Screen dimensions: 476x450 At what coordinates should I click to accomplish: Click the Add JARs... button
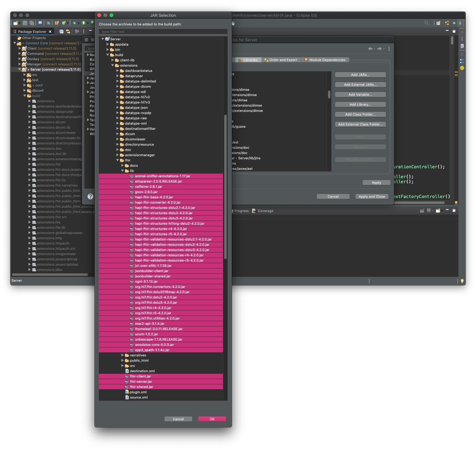[x=360, y=75]
